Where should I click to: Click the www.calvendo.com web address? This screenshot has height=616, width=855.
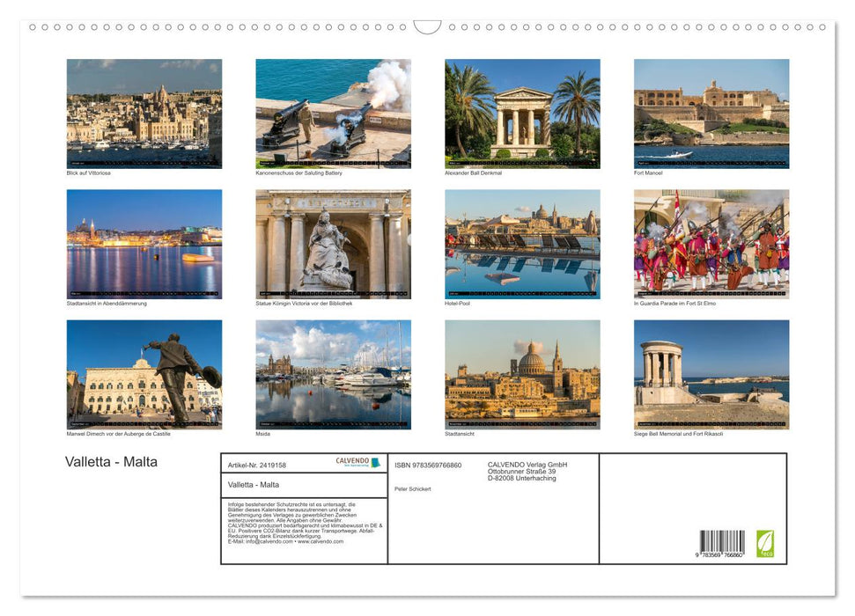tap(321, 541)
